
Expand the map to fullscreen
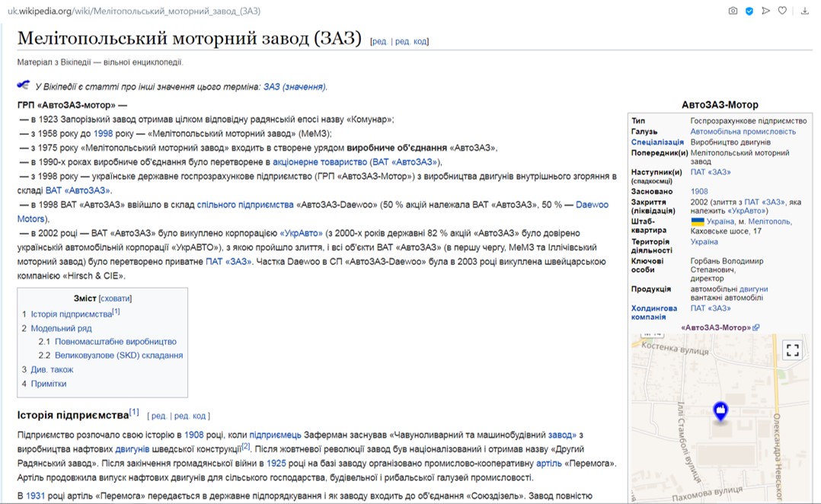pyautogui.click(x=793, y=349)
